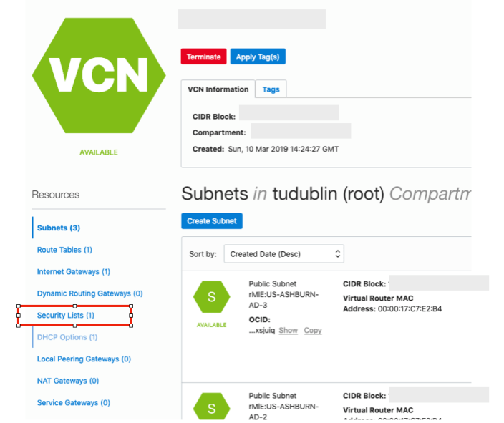Open Subnets (3) in Resources
The width and height of the screenshot is (504, 423).
[x=59, y=228]
